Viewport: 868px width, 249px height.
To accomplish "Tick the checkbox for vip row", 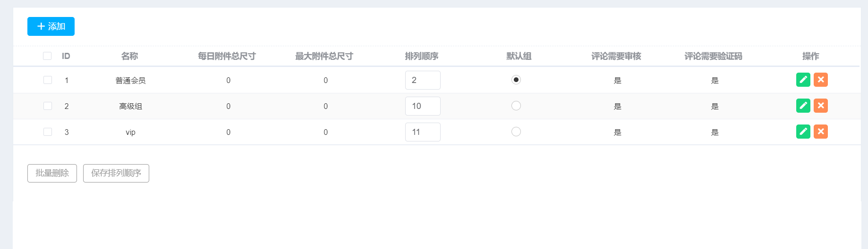I will pos(48,132).
